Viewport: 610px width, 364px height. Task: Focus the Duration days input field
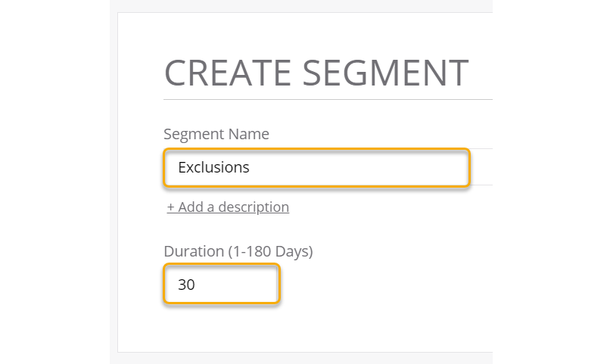pos(221,285)
